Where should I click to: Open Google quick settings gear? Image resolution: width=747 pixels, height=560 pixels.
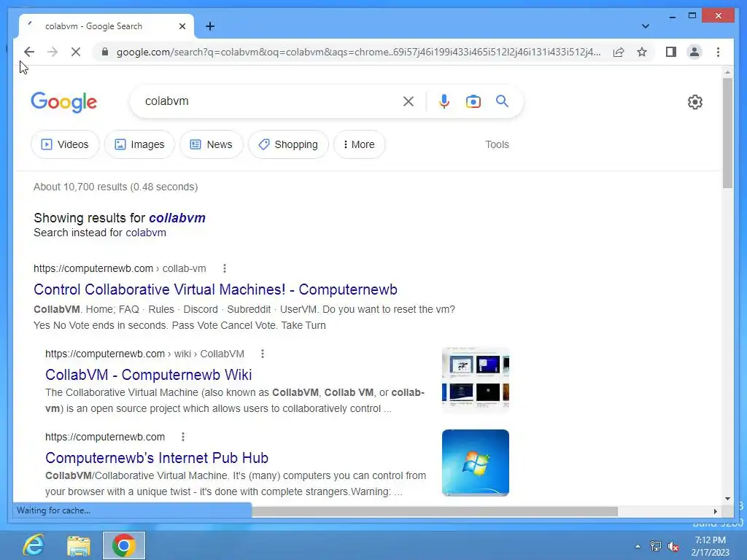695,102
